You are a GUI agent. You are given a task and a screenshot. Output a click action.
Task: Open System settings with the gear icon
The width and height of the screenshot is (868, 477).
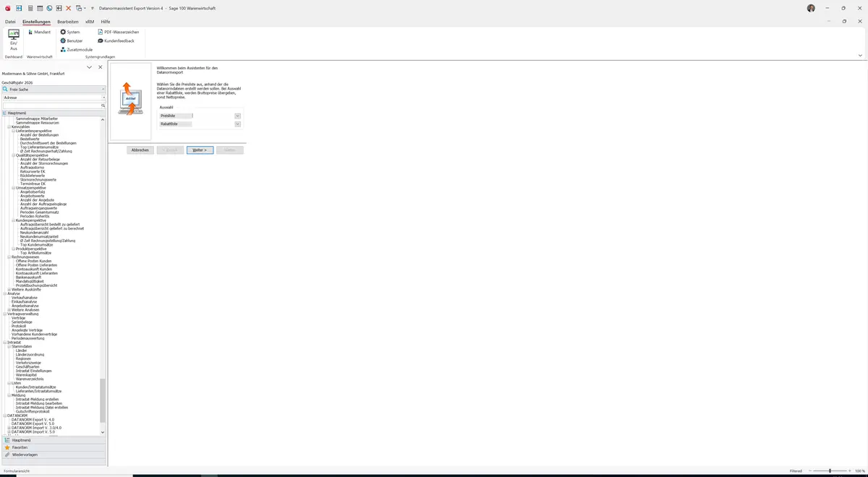pyautogui.click(x=70, y=32)
